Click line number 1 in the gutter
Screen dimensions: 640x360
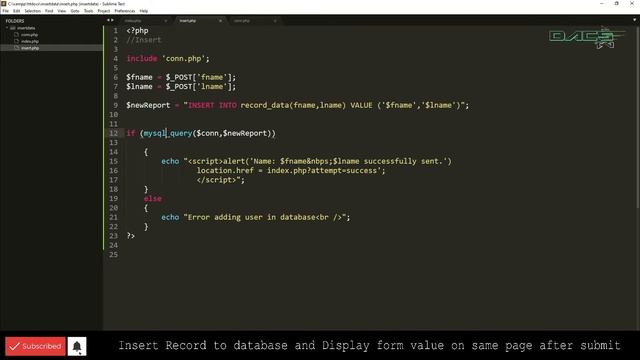(116, 31)
